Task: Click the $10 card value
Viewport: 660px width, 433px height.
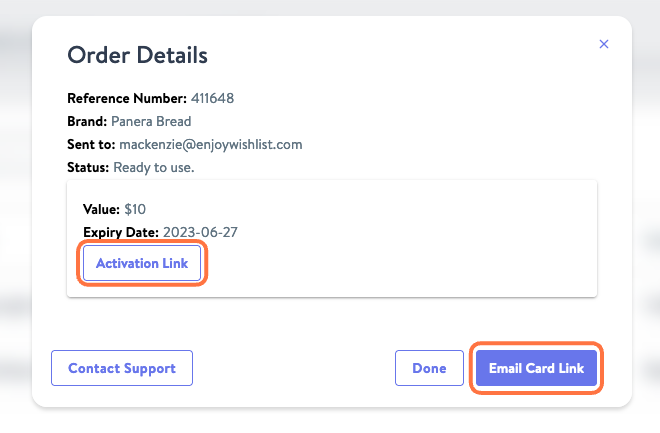Action: tap(135, 209)
